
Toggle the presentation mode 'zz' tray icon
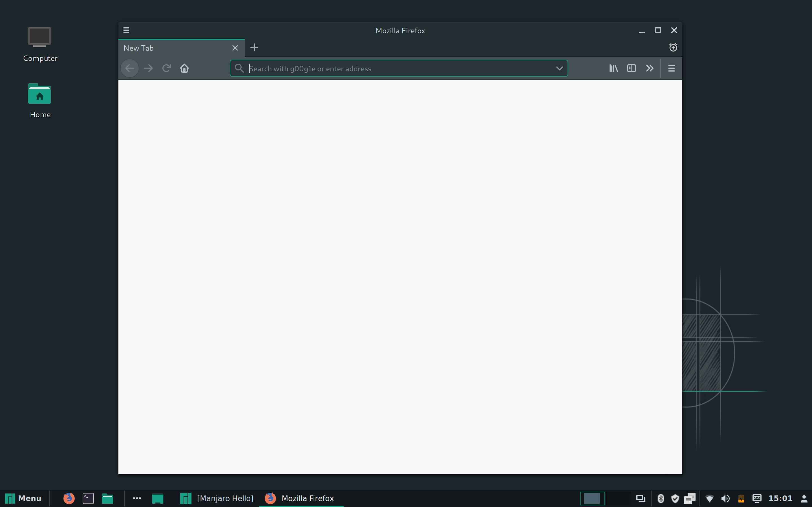pyautogui.click(x=757, y=498)
